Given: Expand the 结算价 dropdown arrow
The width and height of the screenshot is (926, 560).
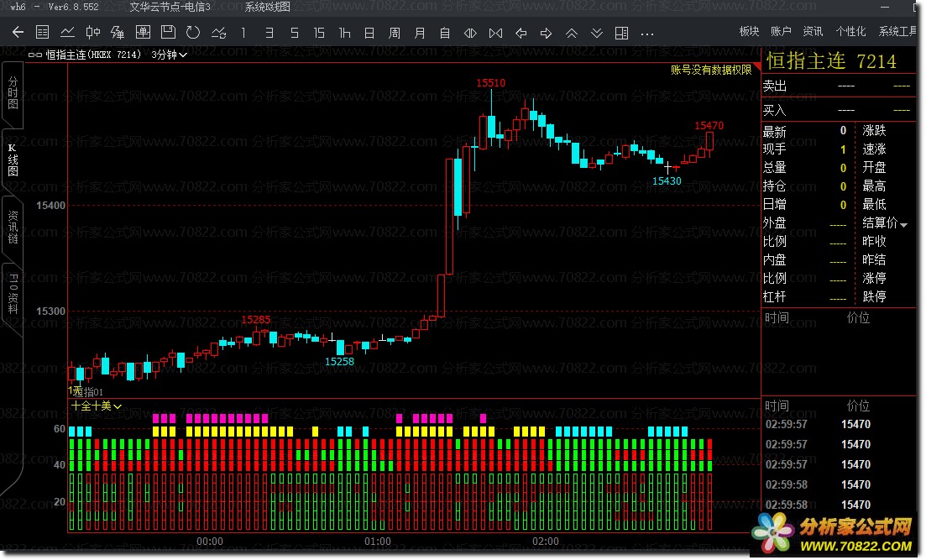Looking at the screenshot, I should click(x=903, y=224).
